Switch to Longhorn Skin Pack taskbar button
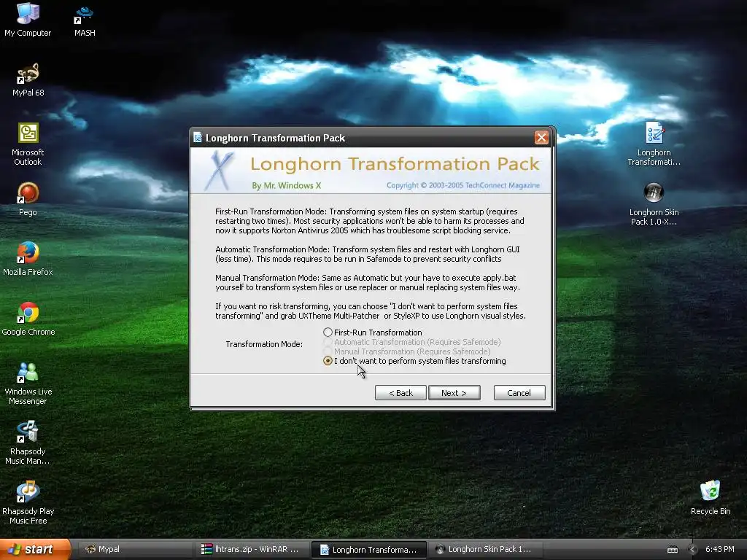 486,550
